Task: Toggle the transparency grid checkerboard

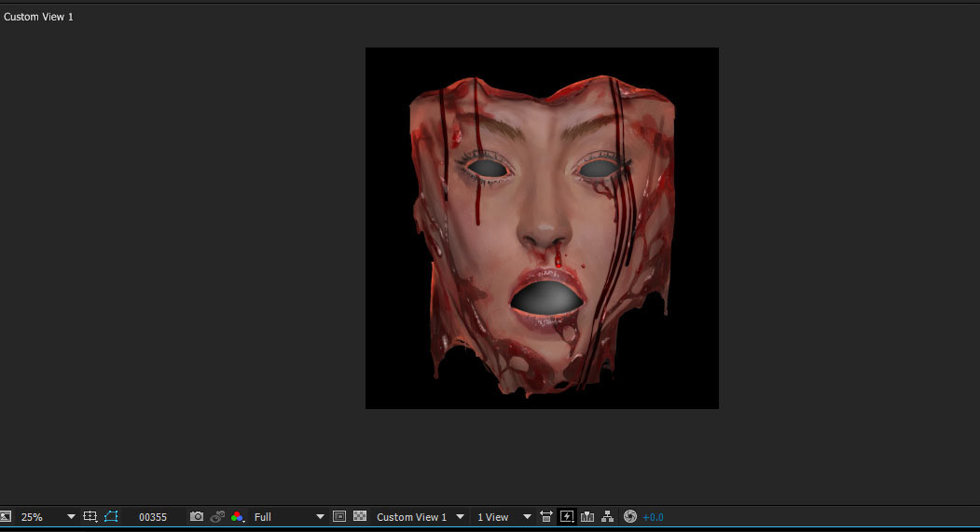Action: pos(360,517)
